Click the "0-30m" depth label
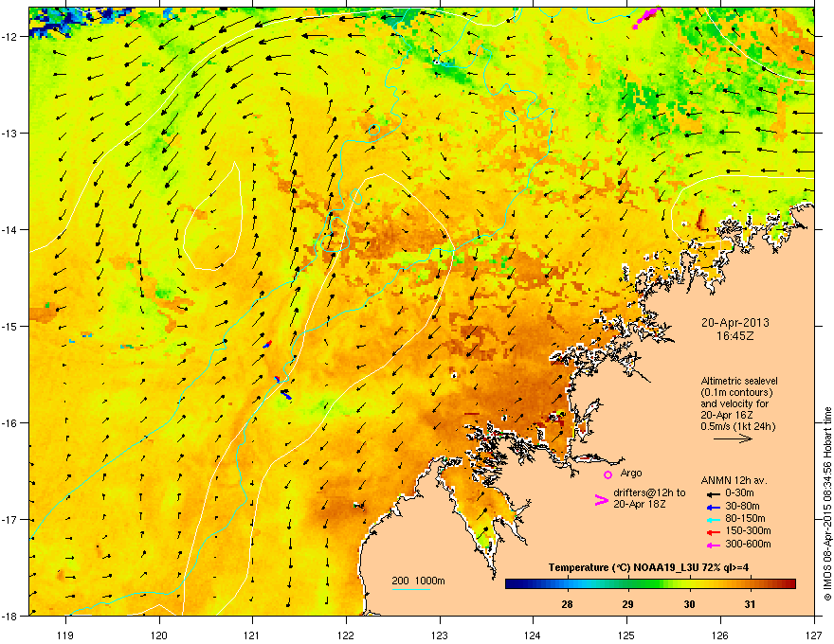 point(739,493)
